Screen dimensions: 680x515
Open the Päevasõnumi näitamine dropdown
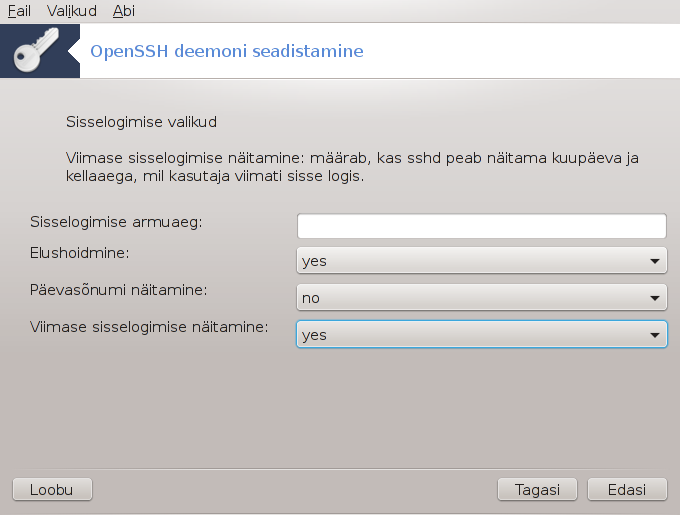pyautogui.click(x=481, y=297)
